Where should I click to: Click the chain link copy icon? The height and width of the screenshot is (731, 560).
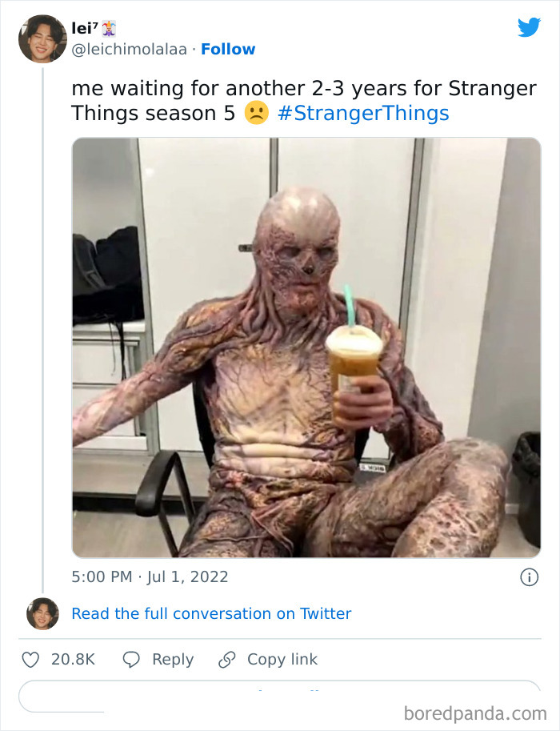coord(227,660)
